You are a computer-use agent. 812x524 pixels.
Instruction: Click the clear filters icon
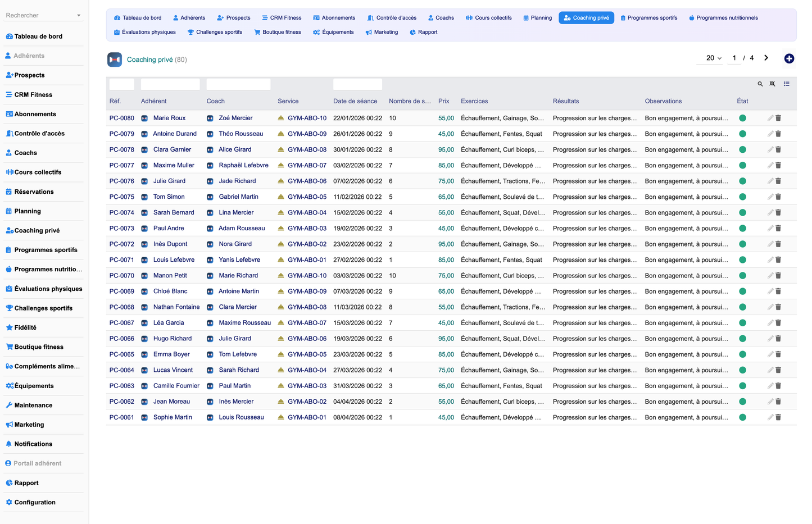pos(773,84)
